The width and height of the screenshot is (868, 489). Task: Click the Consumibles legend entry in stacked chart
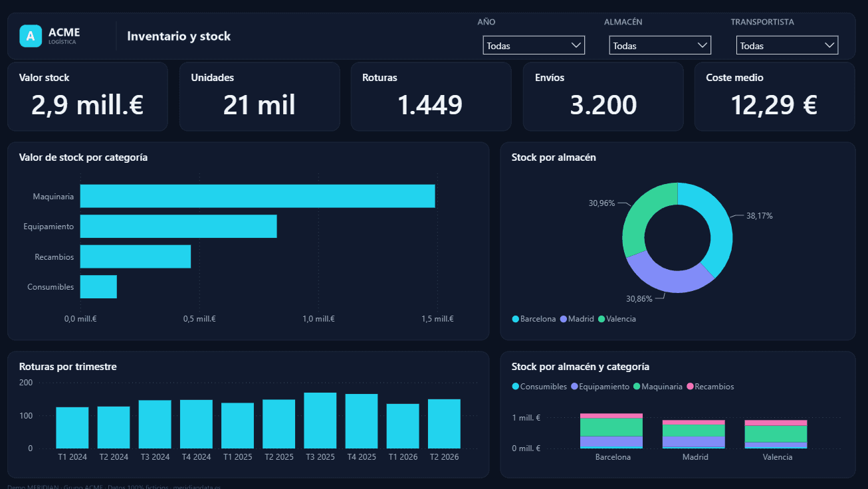tap(540, 387)
